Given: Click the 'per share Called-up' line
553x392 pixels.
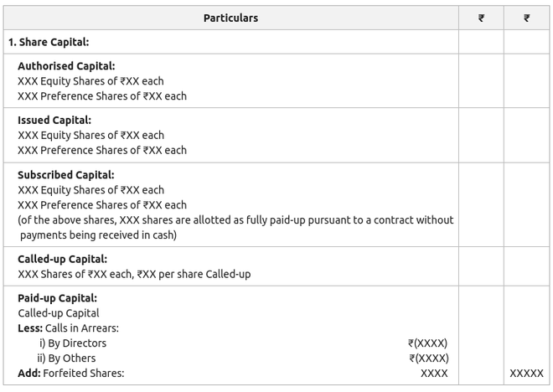Looking at the screenshot, I should tap(134, 274).
